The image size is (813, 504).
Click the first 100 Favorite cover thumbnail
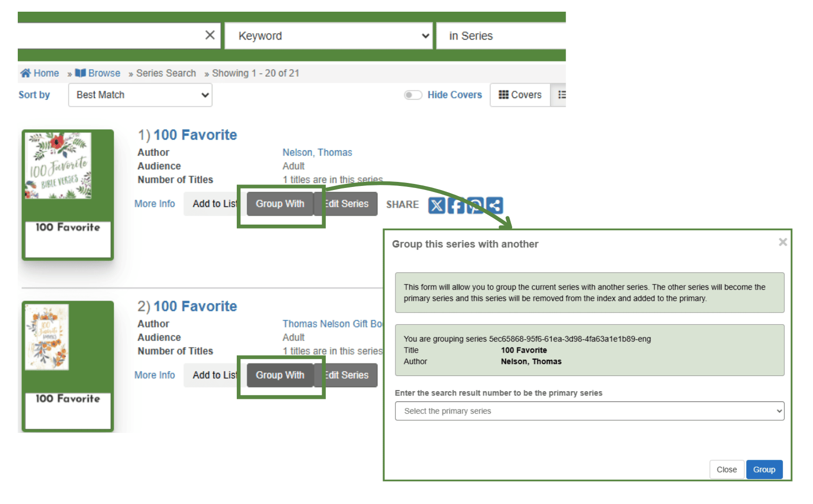[58, 166]
